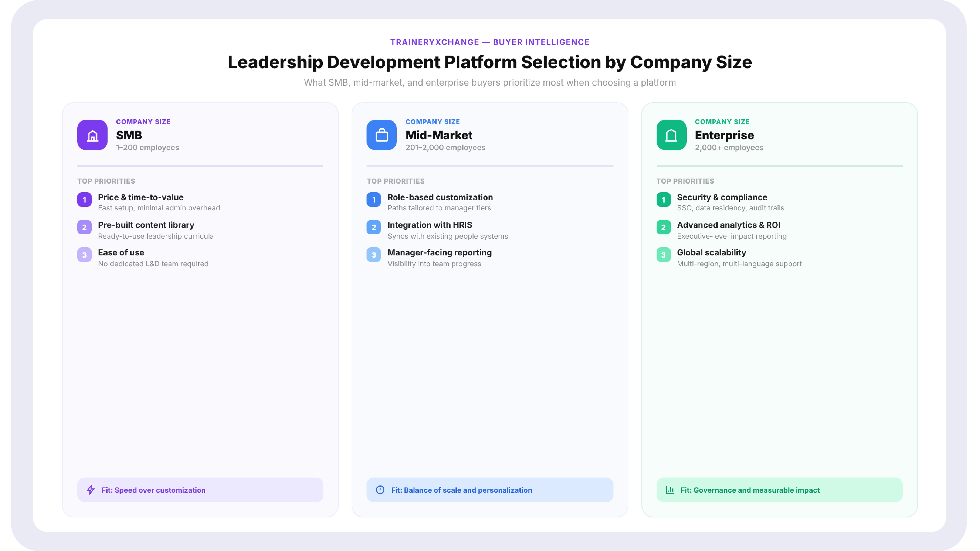Image resolution: width=980 pixels, height=551 pixels.
Task: Click number 1 badge beside Security & compliance
Action: tap(663, 200)
